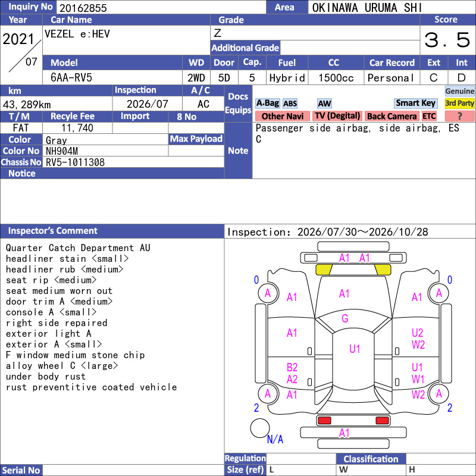Click the G mark on windshield
Image resolution: width=476 pixels, height=476 pixels.
345,318
